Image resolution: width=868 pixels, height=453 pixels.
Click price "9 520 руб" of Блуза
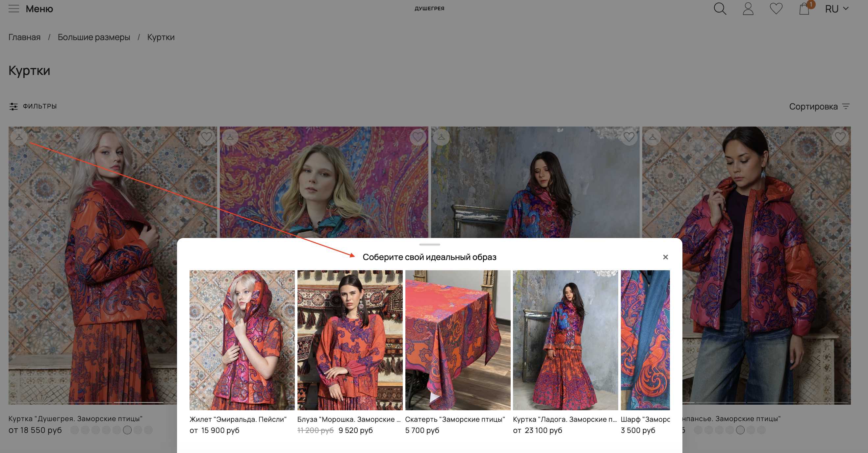point(355,430)
